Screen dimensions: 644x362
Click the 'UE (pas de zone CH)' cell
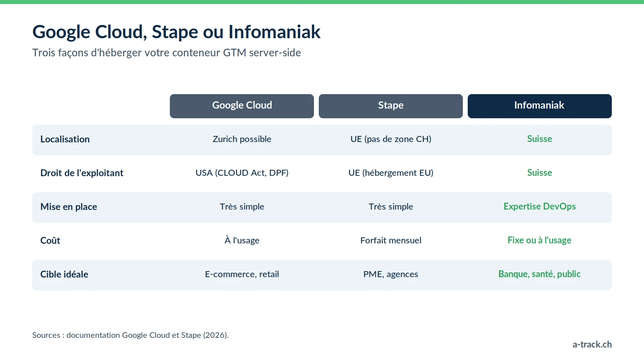click(391, 139)
